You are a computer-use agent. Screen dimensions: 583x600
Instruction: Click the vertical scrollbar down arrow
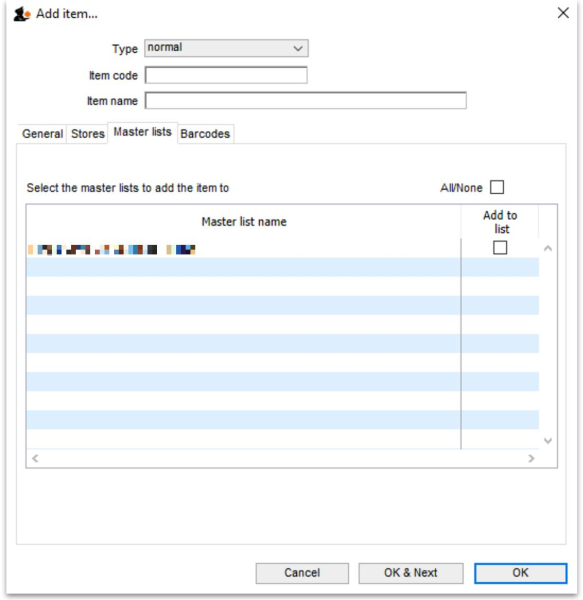(548, 441)
